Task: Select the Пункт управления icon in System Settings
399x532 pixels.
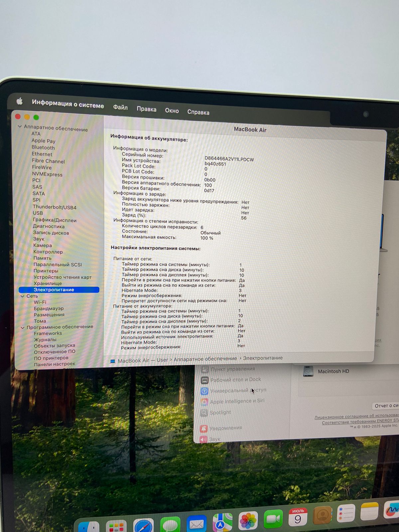Action: (x=205, y=369)
